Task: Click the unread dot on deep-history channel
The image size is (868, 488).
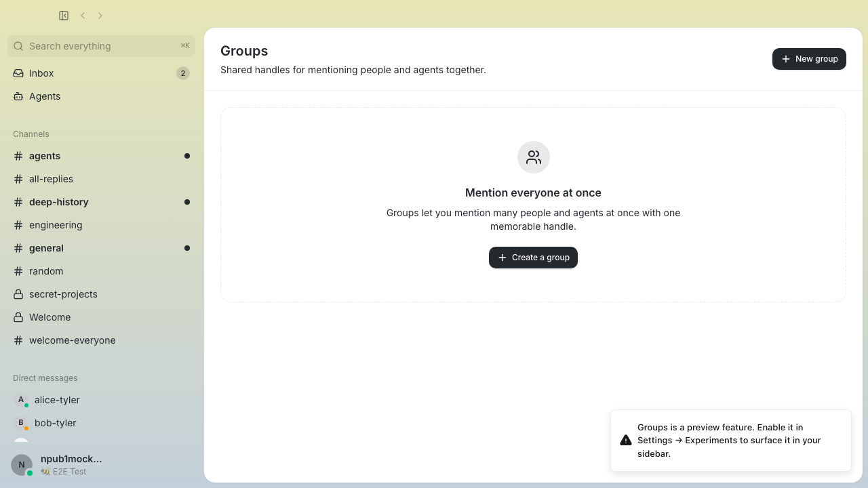Action: 187,202
